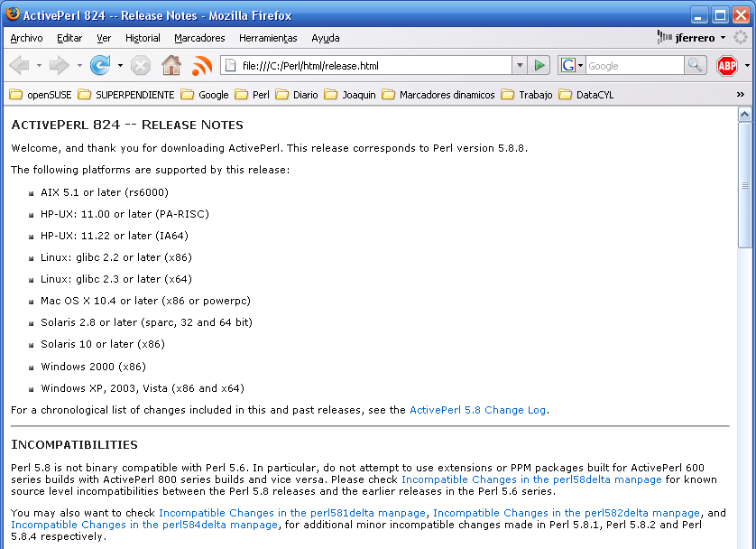Open the SUPERPENDIENTE bookmarks folder

(126, 95)
